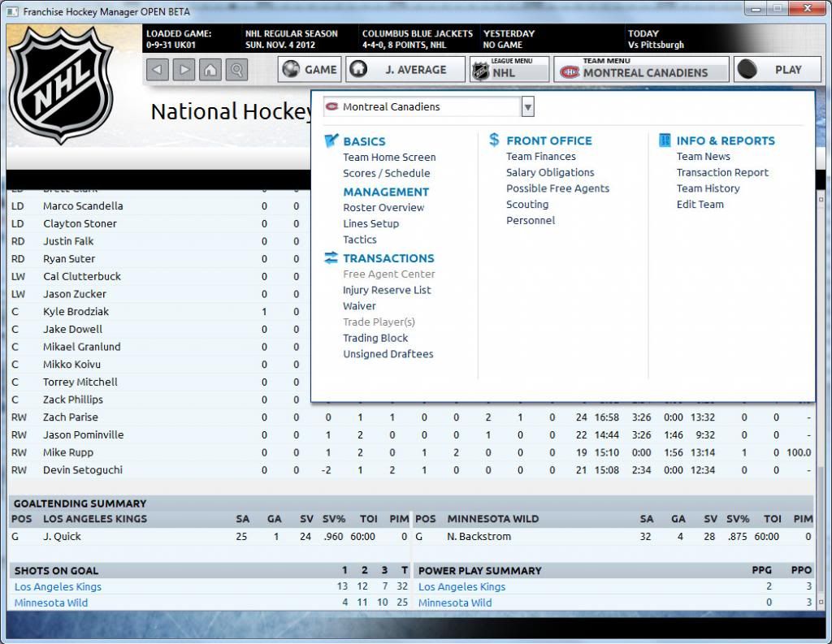Click the scrollbar down arrow at bottom right
This screenshot has height=644, width=832.
(821, 602)
